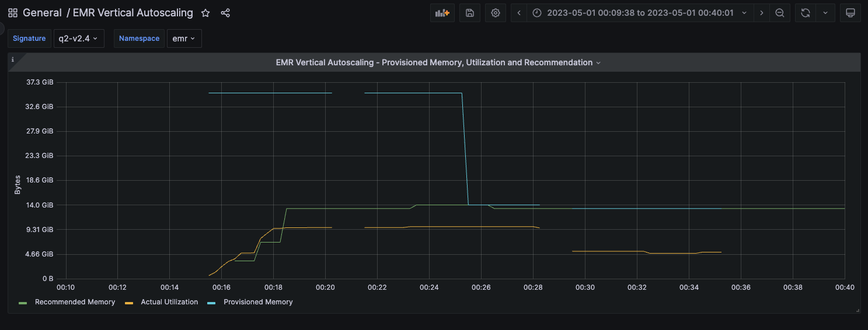
Task: Open dashboard settings gear
Action: click(496, 13)
